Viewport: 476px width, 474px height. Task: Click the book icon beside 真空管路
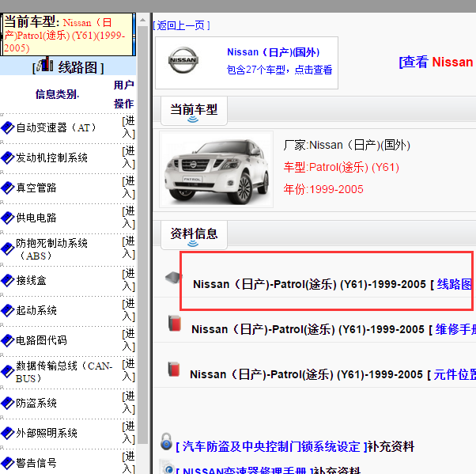tap(8, 188)
